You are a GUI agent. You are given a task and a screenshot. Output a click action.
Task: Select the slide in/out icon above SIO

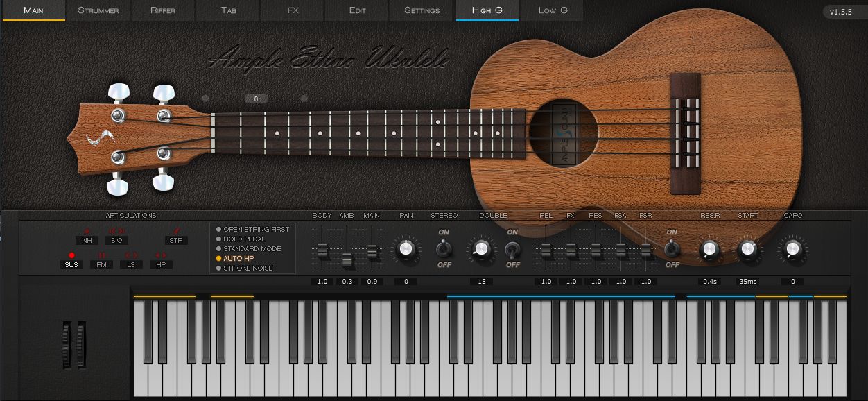[x=116, y=231]
